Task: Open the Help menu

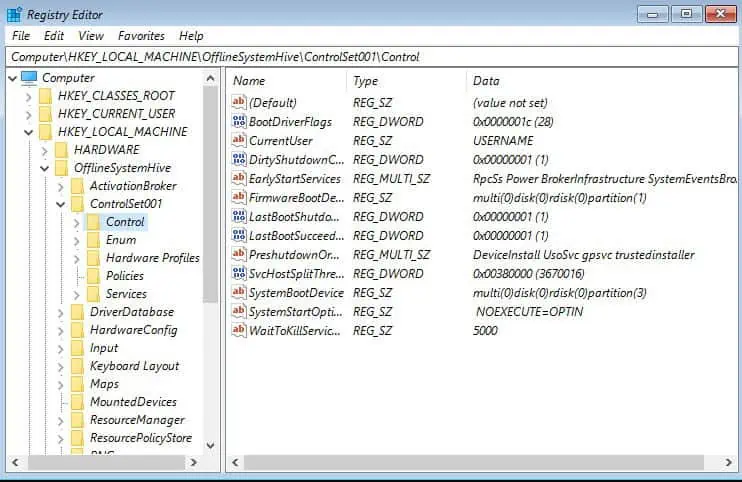Action: point(191,36)
